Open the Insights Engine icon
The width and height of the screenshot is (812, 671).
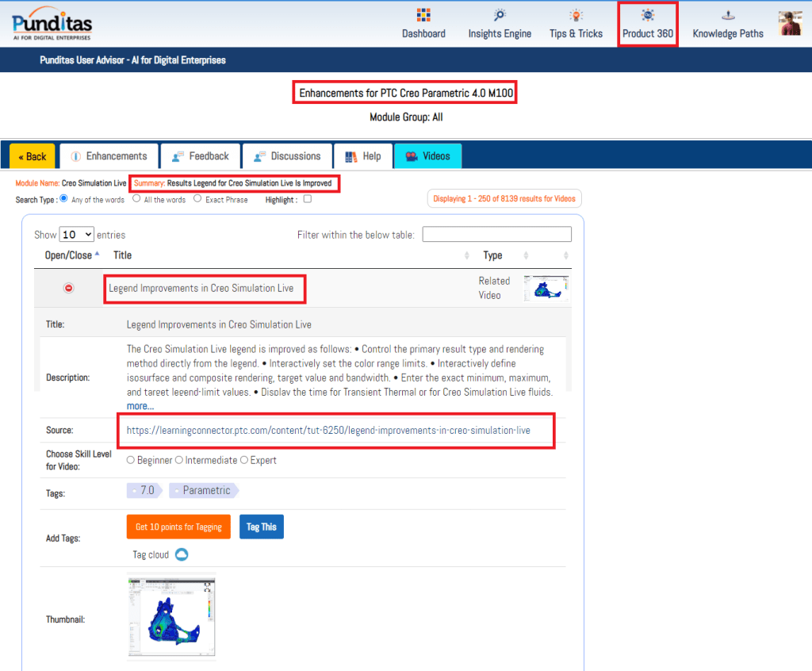point(500,15)
